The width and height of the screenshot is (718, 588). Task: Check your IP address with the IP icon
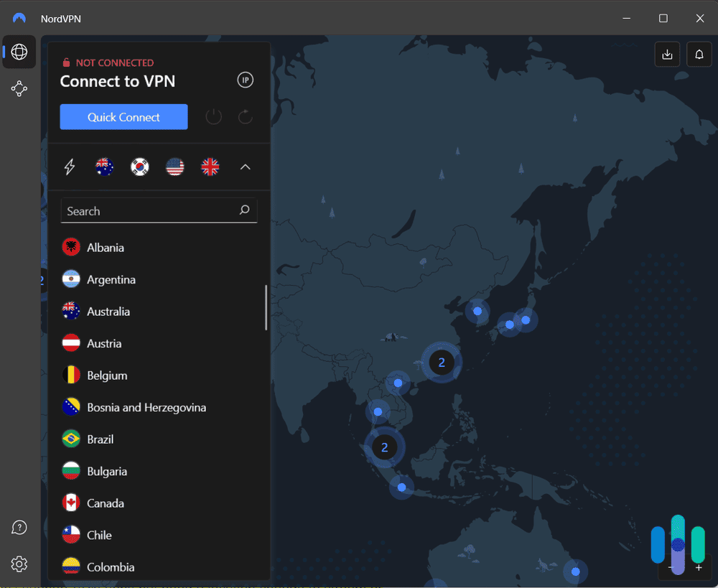pos(245,80)
